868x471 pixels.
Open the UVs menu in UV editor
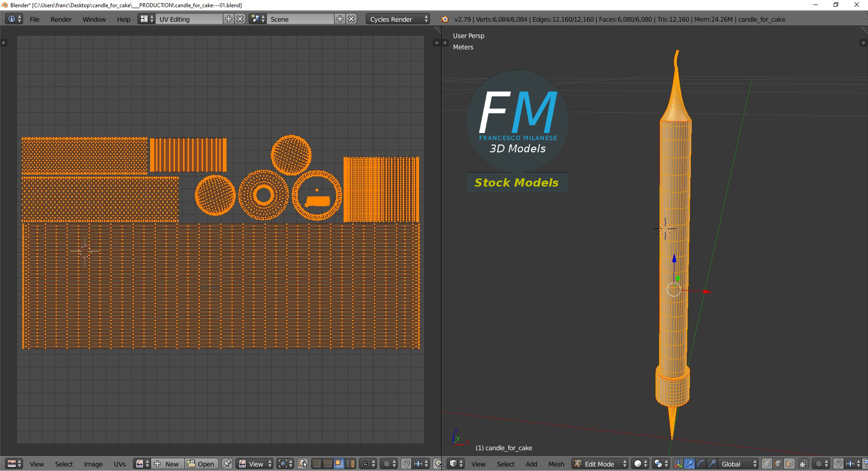[x=120, y=464]
